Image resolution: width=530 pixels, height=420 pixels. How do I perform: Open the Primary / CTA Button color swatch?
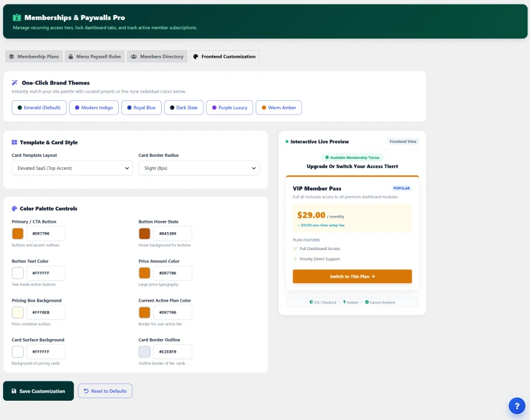click(x=17, y=234)
